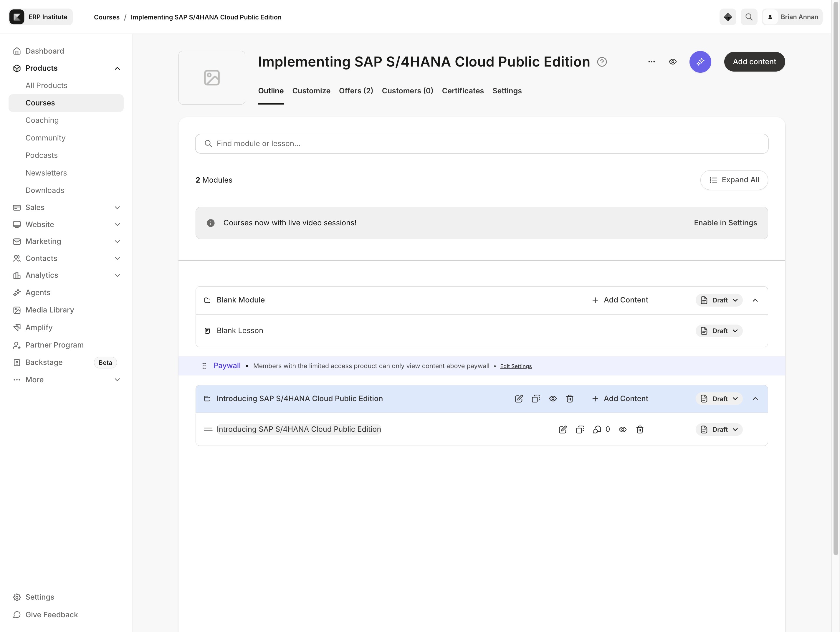The image size is (840, 632).
Task: Open global search magnifier icon
Action: pos(749,17)
